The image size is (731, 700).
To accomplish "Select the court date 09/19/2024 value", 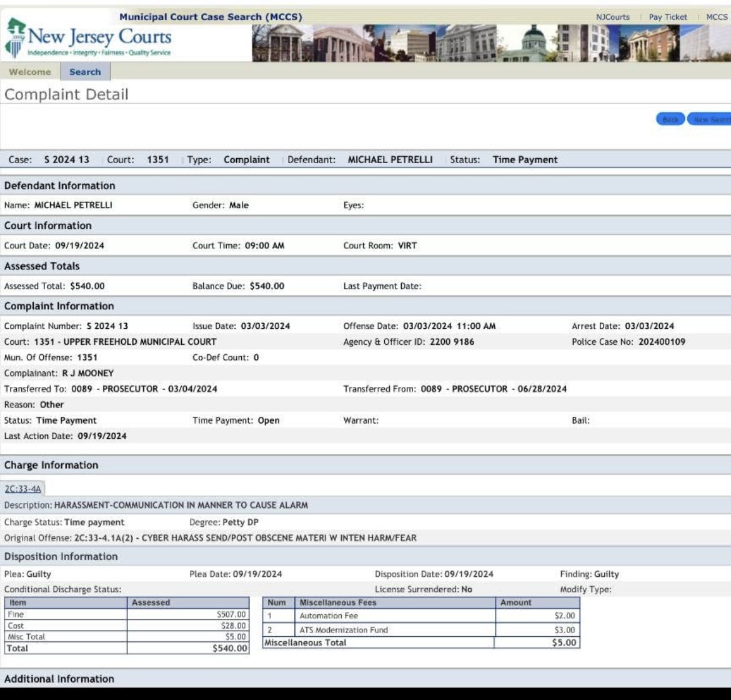I will [x=80, y=246].
